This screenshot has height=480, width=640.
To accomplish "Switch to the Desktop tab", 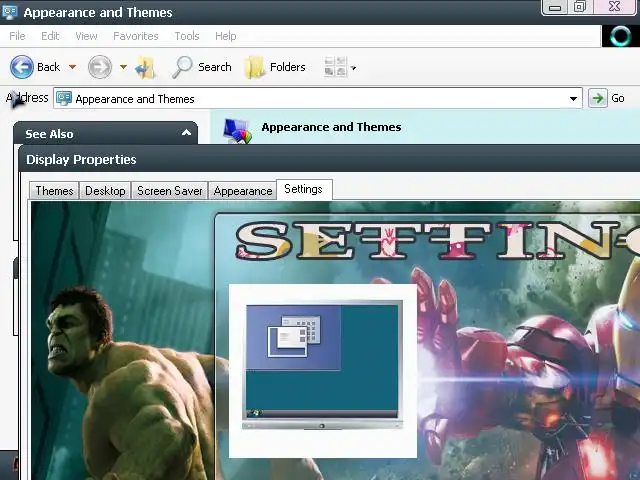I will coord(105,191).
